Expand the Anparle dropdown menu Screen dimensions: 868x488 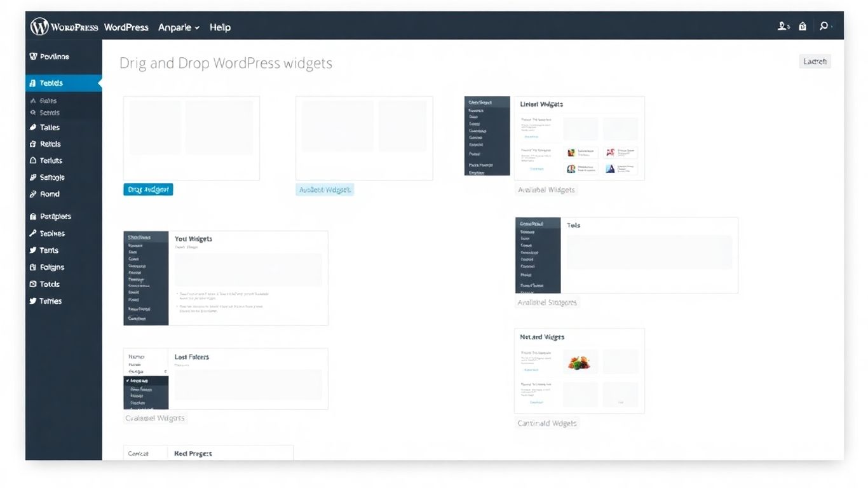[x=179, y=27]
